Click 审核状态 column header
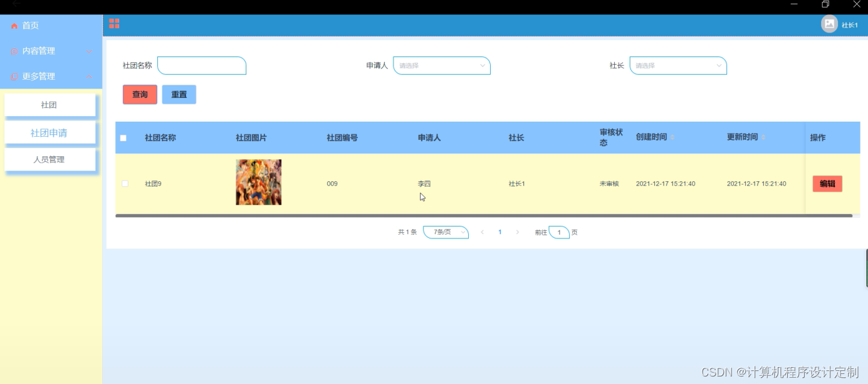The image size is (868, 384). click(611, 137)
